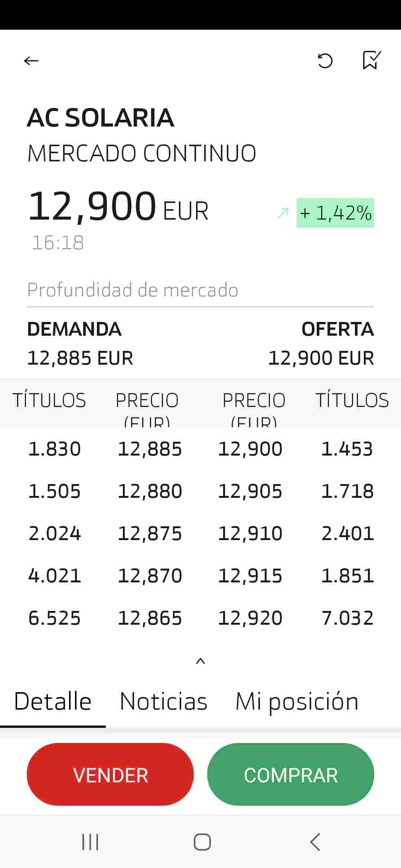Refresh the quote with reload icon
Screen dimensions: 401x868
[x=325, y=61]
